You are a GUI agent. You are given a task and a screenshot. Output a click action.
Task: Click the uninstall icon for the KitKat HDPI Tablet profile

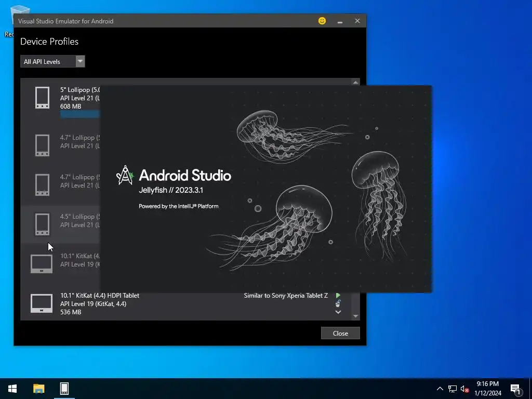point(338,303)
